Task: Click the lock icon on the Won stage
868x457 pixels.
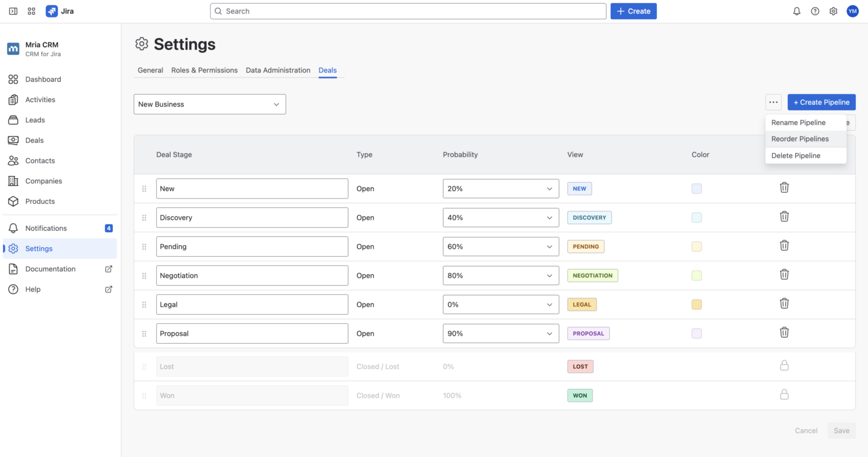Action: 784,394
